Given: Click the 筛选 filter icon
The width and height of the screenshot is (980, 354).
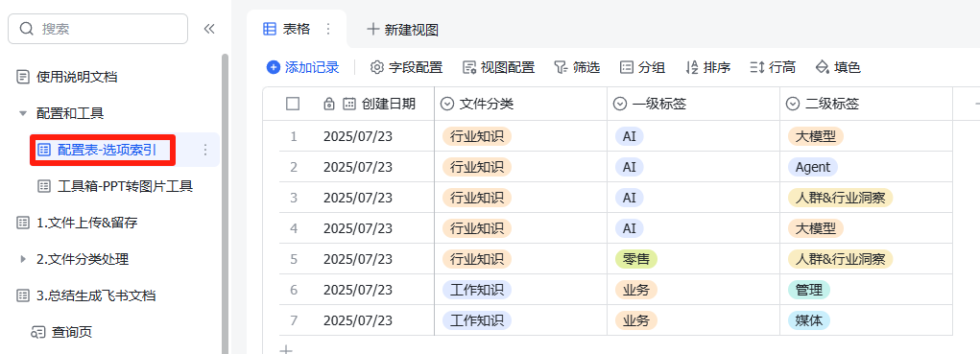Looking at the screenshot, I should point(561,67).
